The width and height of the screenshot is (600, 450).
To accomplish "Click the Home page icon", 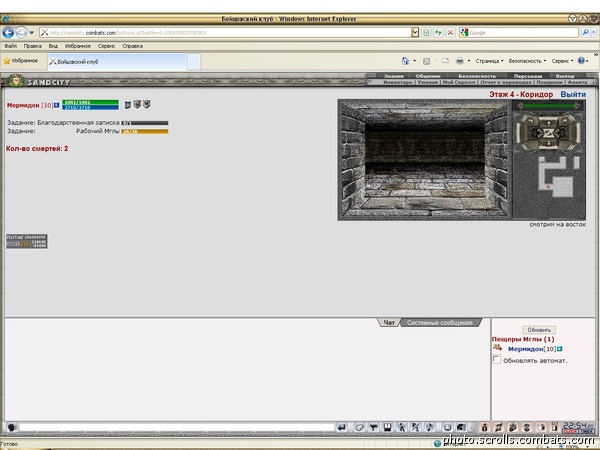I will 405,61.
